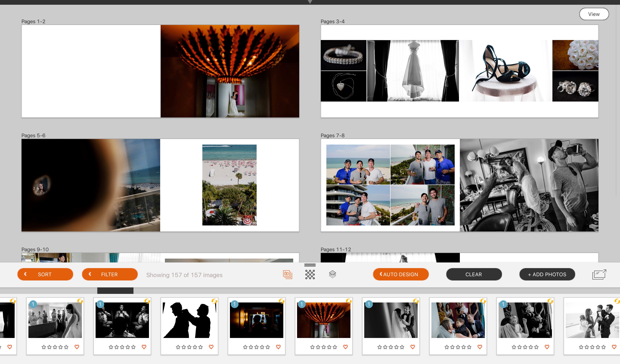
Task: Click blue usage badge on groomsmen trio thumbnail
Action: [100, 304]
